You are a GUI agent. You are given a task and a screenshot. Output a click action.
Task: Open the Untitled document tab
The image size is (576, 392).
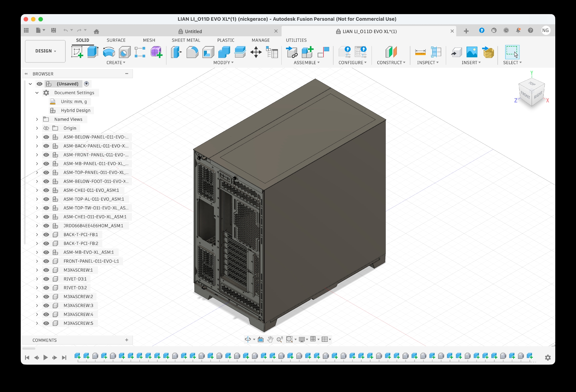pyautogui.click(x=194, y=31)
